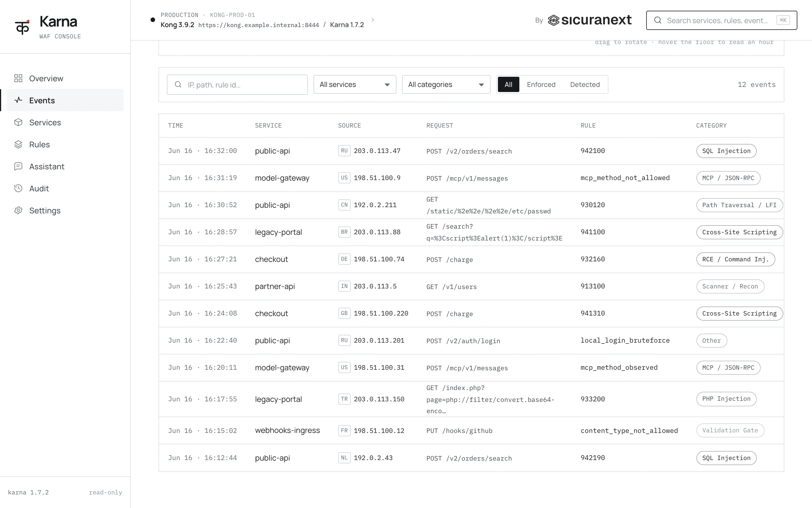Click the Sicuranext logo
Image resolution: width=812 pixels, height=508 pixels.
[x=590, y=20]
